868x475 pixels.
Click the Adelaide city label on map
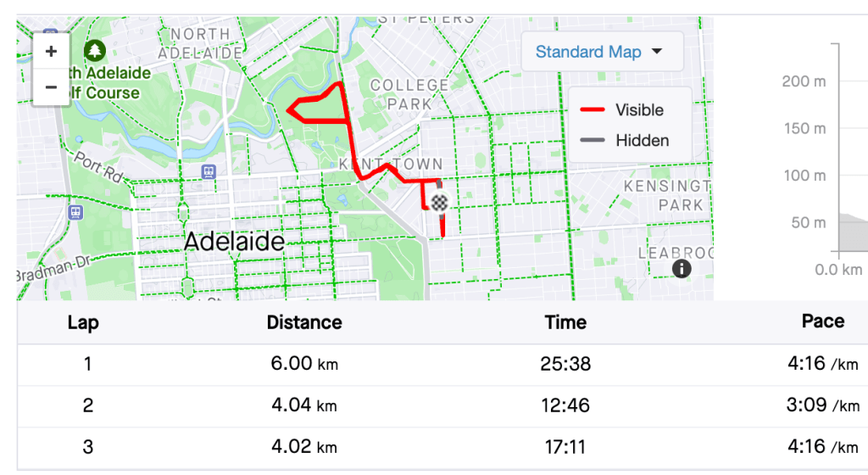tap(234, 242)
